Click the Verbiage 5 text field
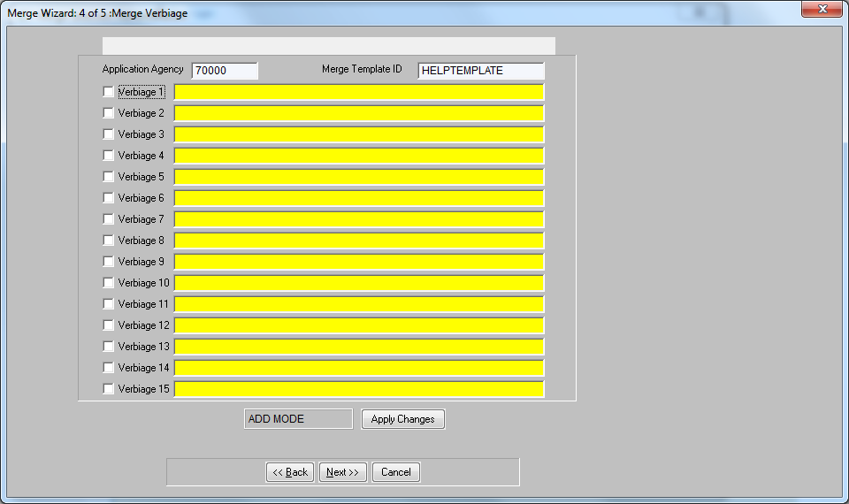This screenshot has width=849, height=504. coord(359,177)
